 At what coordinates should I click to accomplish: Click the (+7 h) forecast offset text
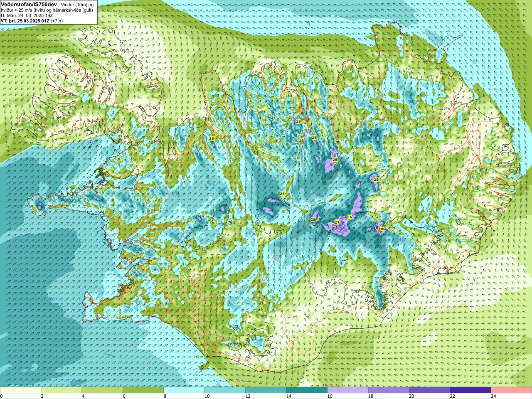pyautogui.click(x=57, y=21)
